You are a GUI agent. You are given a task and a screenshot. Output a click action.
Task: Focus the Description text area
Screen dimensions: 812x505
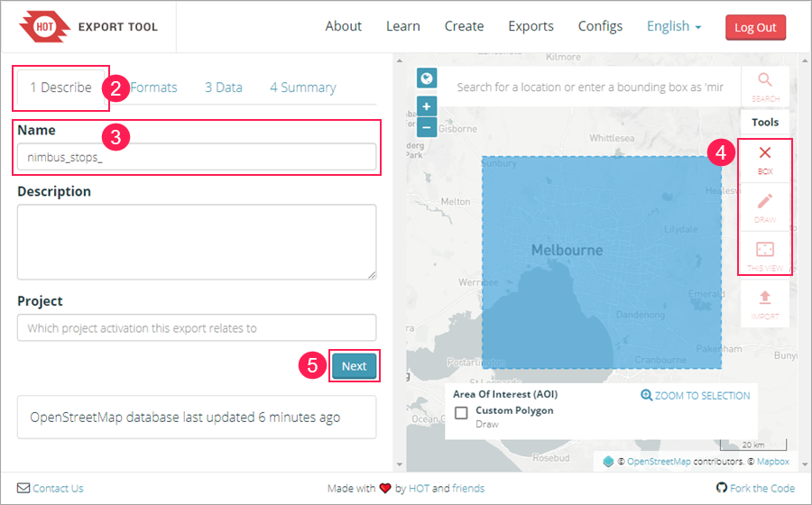[x=197, y=243]
